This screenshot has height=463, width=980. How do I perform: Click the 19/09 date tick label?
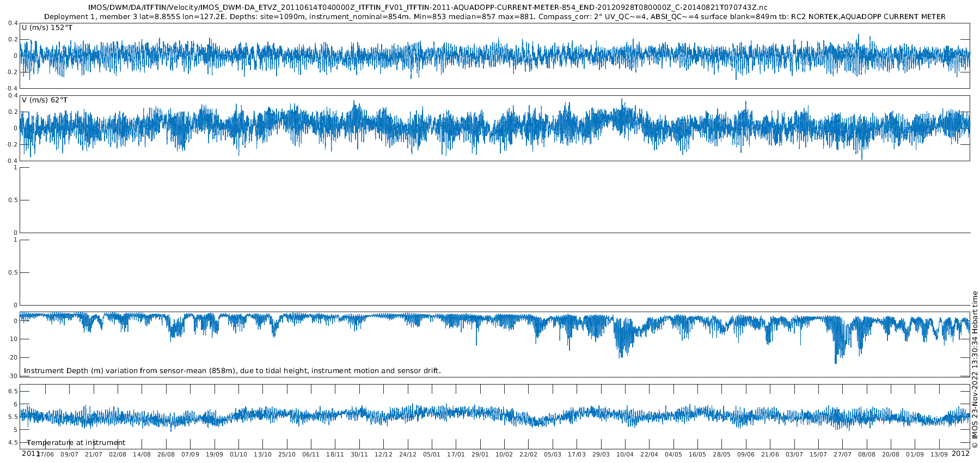pos(215,454)
